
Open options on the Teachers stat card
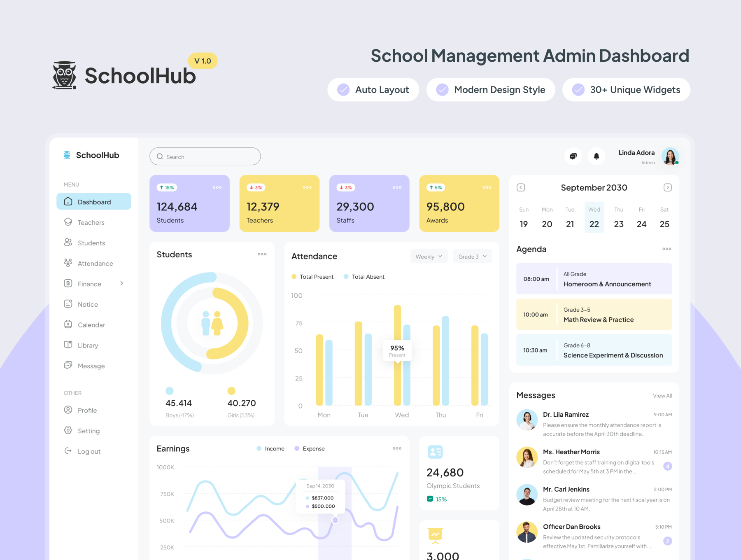[x=307, y=187]
